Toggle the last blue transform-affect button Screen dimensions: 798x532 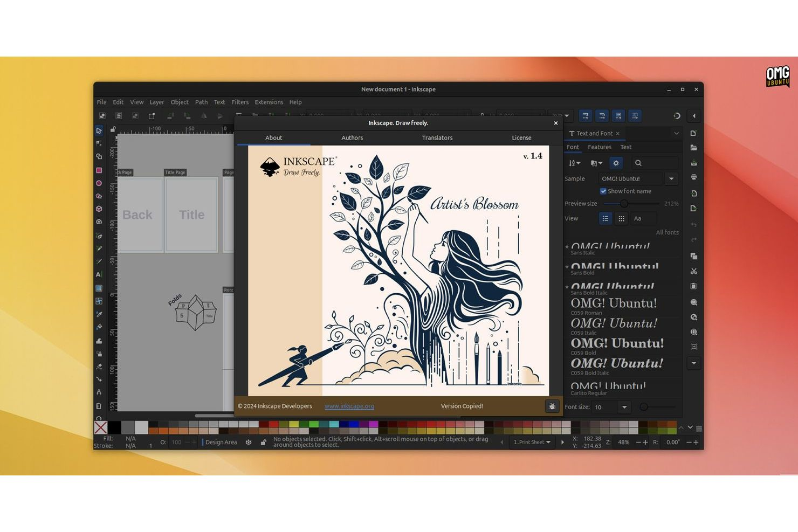(635, 115)
